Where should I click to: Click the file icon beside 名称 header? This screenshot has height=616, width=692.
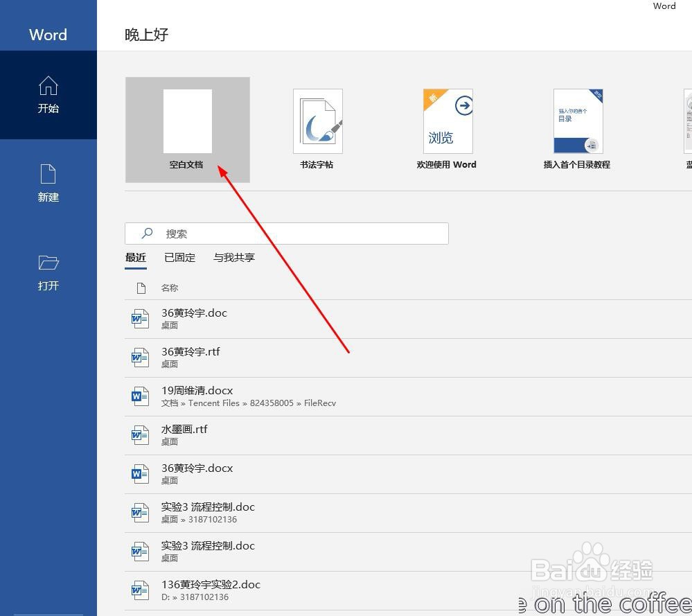(141, 288)
